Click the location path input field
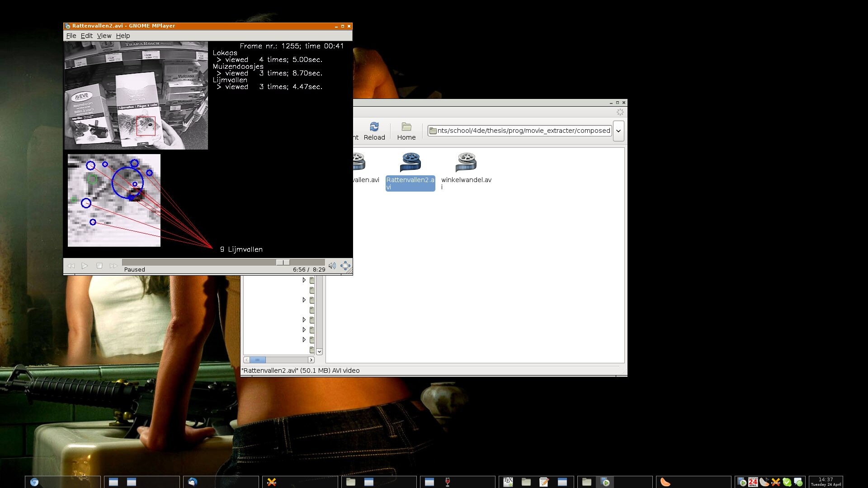The width and height of the screenshot is (868, 488). click(520, 131)
